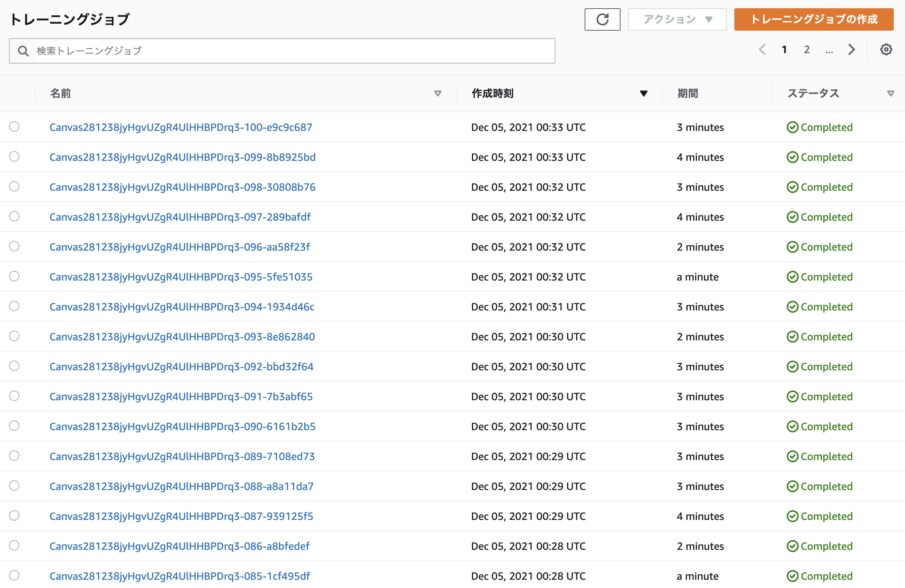Click creation time of job 094-1934d46c
Viewport: 905px width, 588px height.
click(x=528, y=307)
